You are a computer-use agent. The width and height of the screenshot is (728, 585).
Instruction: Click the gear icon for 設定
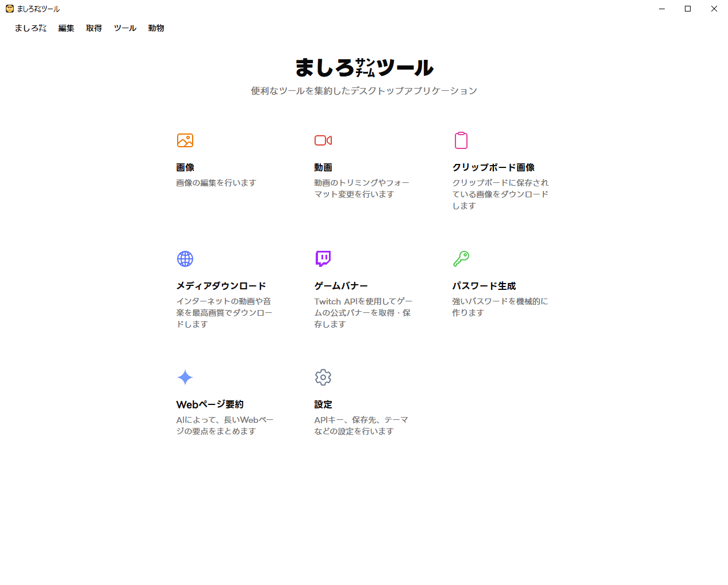[x=323, y=377]
